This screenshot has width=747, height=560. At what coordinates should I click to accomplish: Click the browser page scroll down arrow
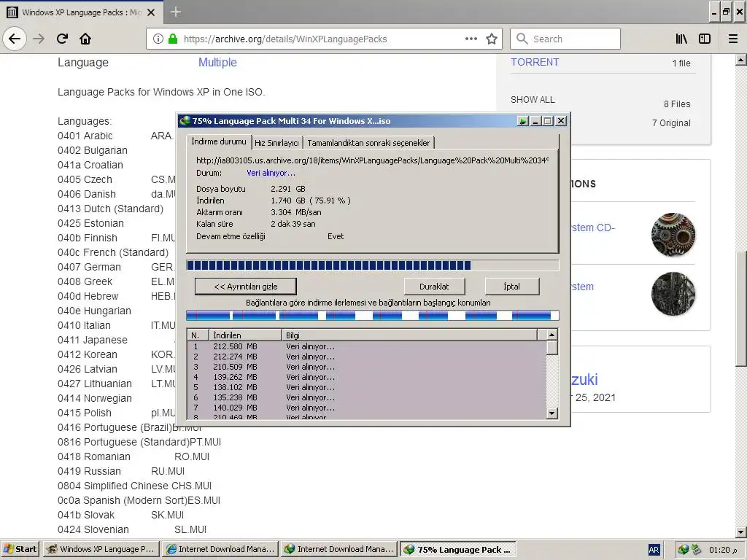click(x=741, y=532)
